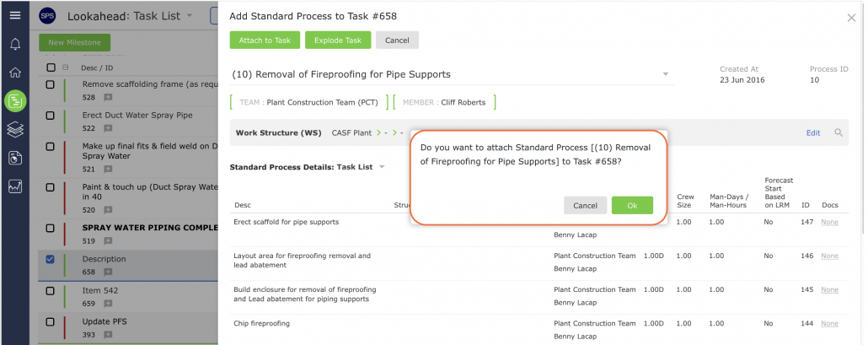Open the notifications bell icon

coord(15,45)
